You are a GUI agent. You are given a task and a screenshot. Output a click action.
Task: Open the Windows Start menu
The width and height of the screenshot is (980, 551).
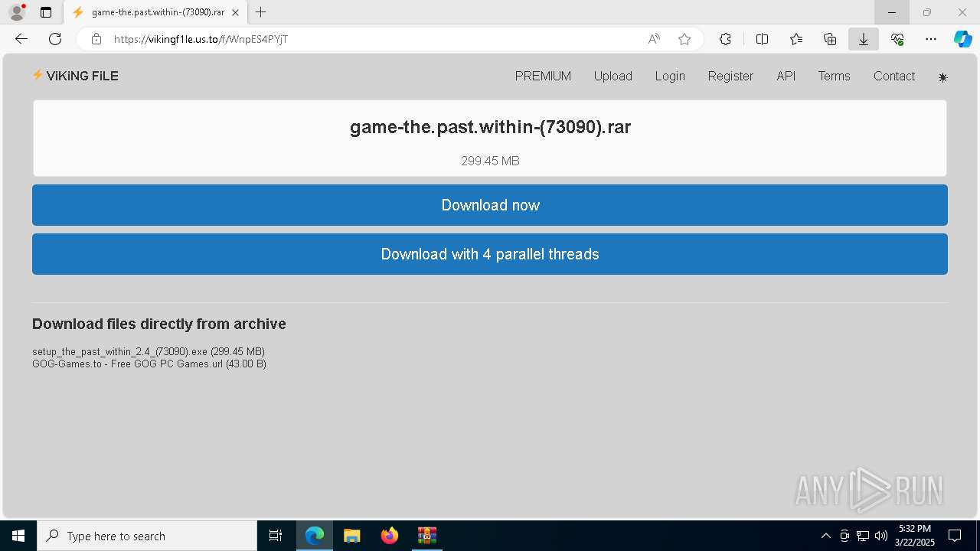click(18, 536)
